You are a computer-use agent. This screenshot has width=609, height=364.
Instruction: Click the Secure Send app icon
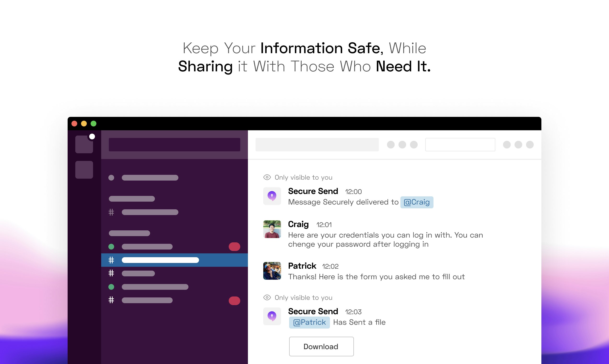(x=272, y=196)
